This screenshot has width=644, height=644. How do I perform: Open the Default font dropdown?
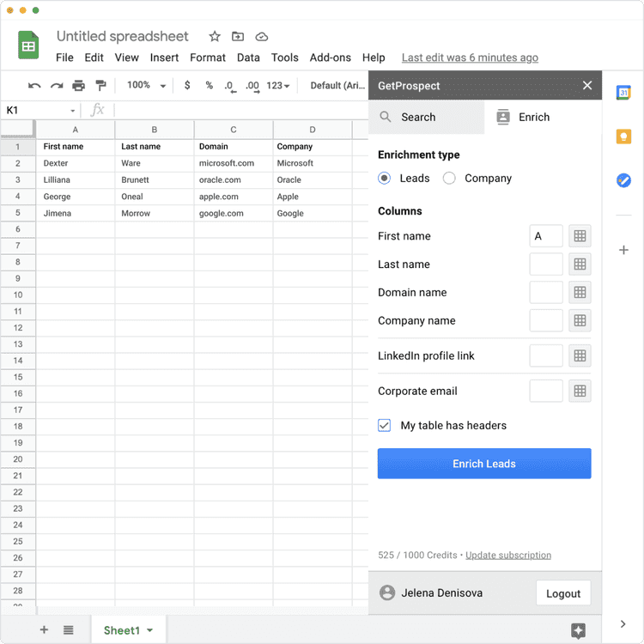coord(337,85)
